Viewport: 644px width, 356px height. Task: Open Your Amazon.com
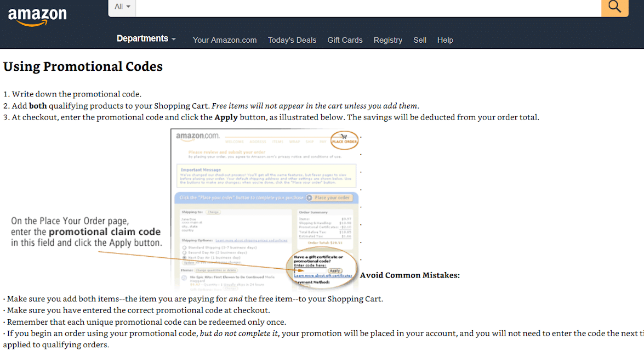click(x=225, y=40)
